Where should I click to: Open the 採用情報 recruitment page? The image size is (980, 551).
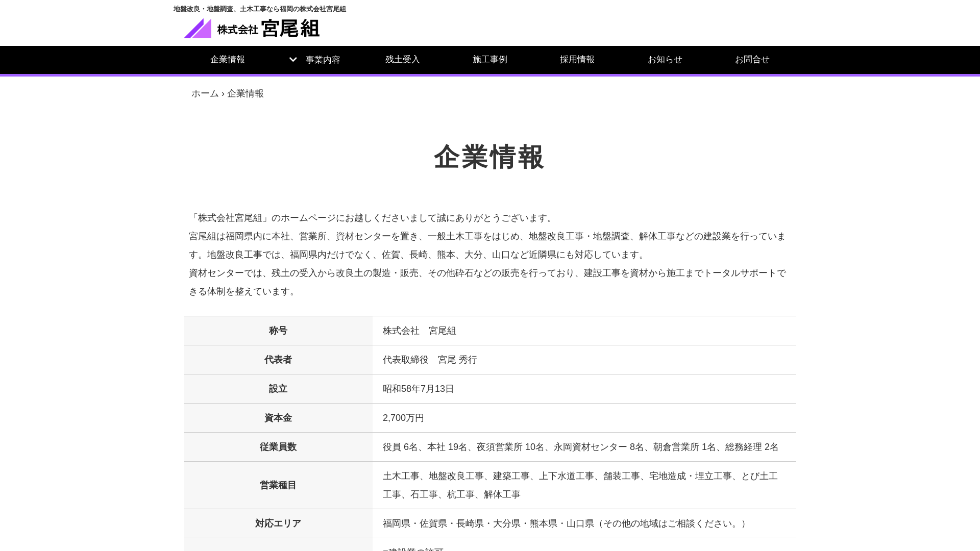[x=577, y=60]
